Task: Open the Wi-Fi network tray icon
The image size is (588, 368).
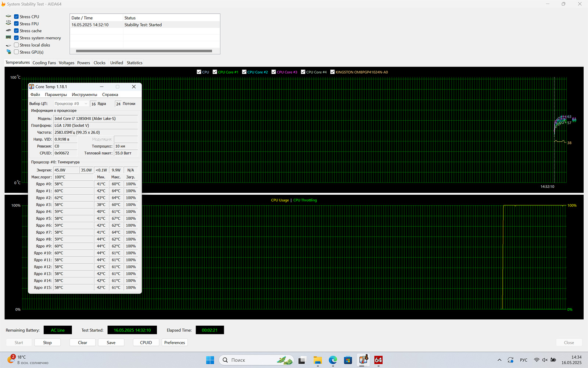Action: click(537, 360)
